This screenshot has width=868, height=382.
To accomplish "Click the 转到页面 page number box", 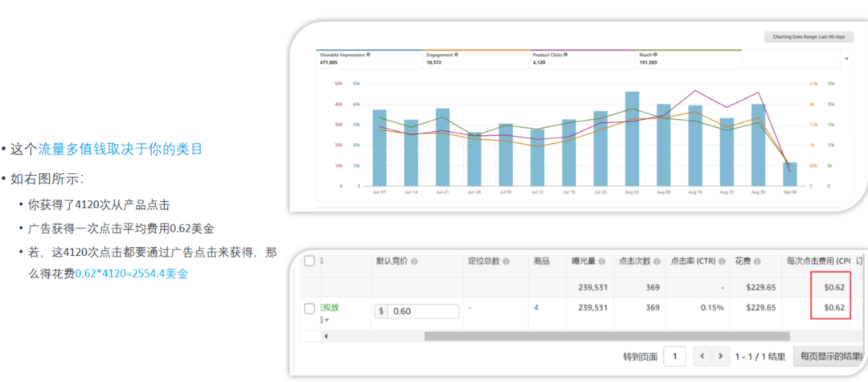I will click(674, 356).
